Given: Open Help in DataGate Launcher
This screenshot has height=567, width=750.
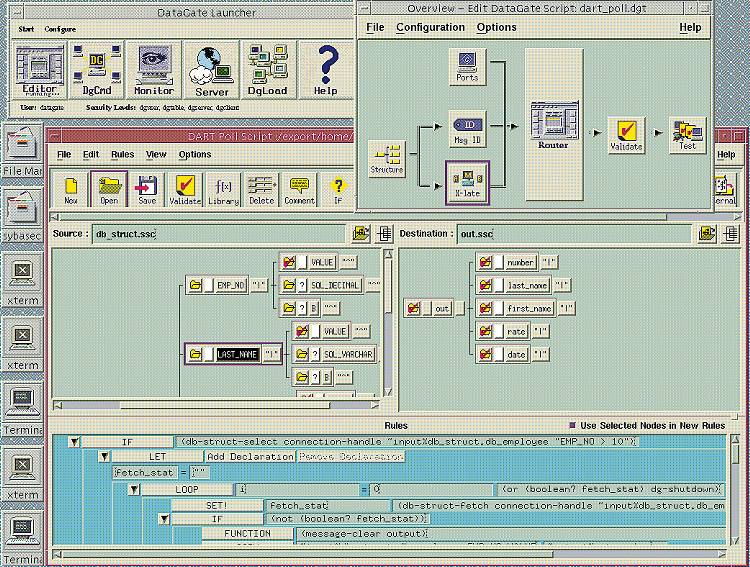Looking at the screenshot, I should (x=326, y=70).
